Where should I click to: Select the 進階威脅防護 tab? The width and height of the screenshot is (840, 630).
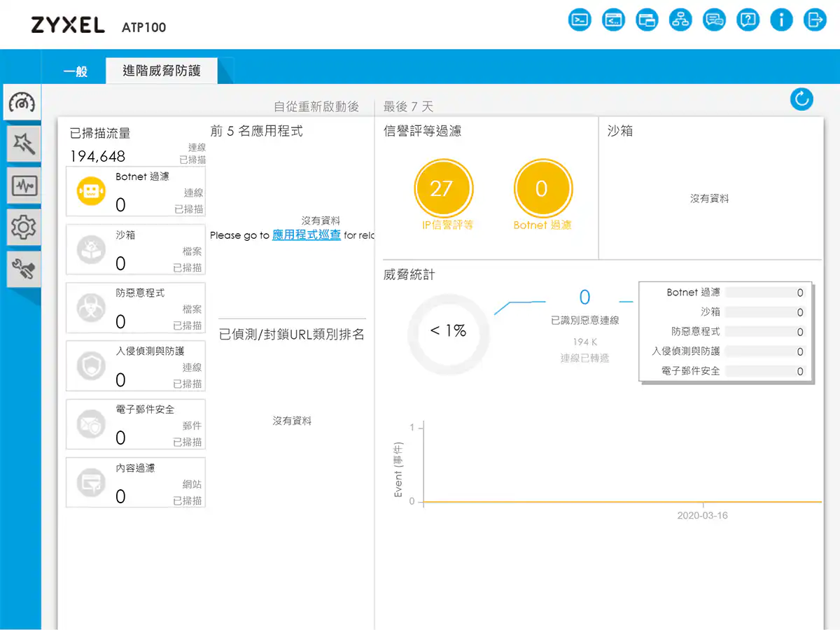coord(162,71)
